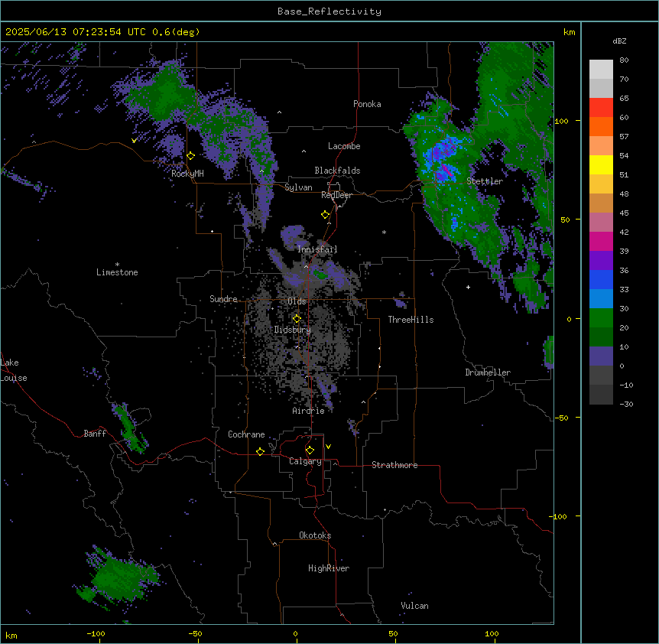Select the ThreeHills label
Viewport: 659px width, 644px height.
[411, 320]
